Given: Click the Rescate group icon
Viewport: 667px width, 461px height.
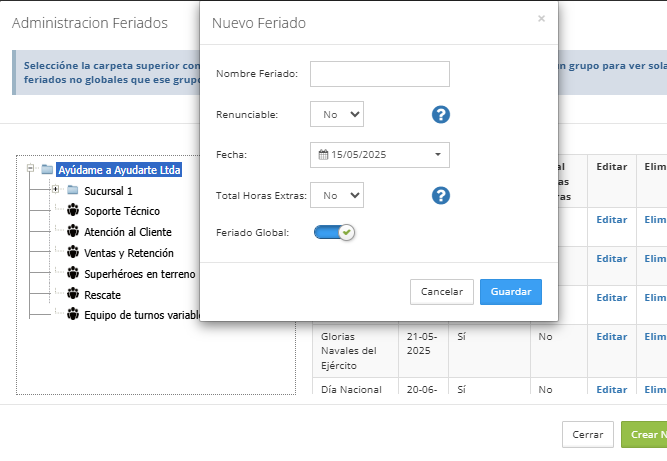Looking at the screenshot, I should pyautogui.click(x=73, y=293).
